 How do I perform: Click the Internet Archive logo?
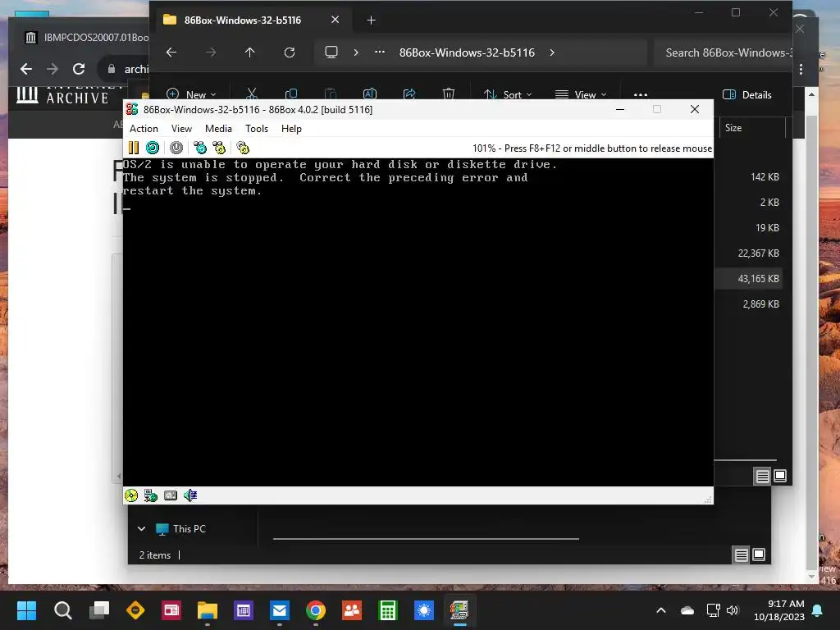[62, 94]
